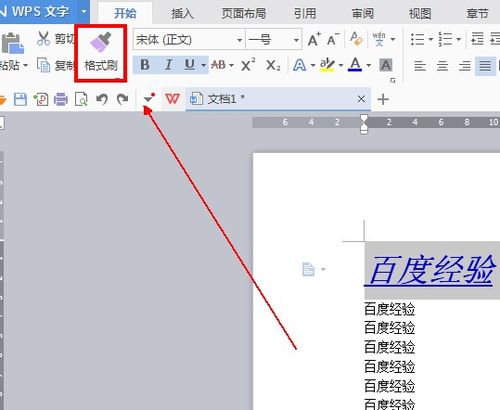Click the 百度经验 heading text in document

pos(431,270)
